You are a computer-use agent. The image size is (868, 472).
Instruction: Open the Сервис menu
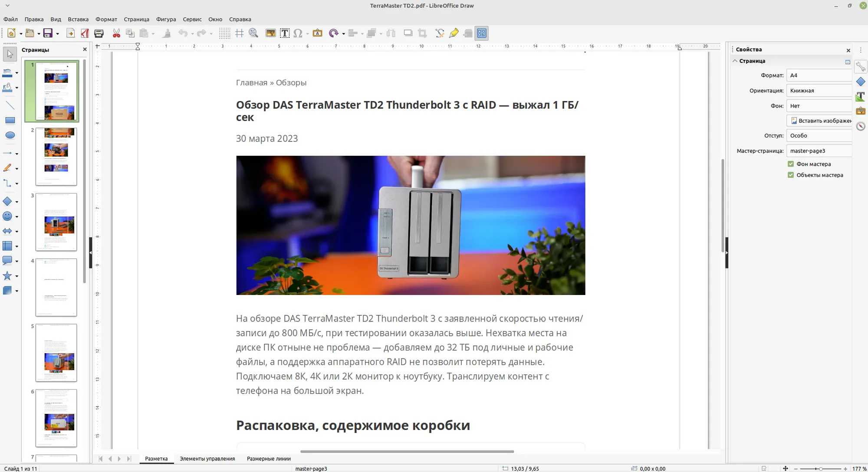tap(192, 20)
